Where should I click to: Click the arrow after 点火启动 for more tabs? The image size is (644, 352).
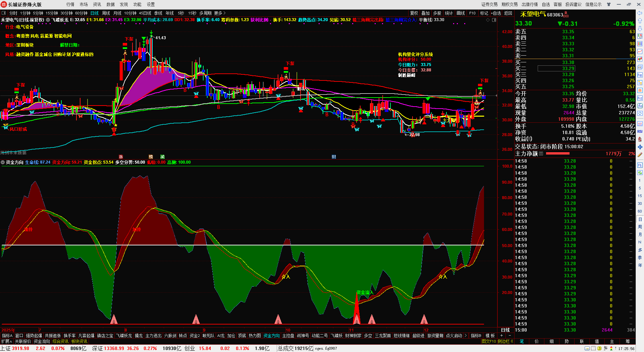coord(466,336)
